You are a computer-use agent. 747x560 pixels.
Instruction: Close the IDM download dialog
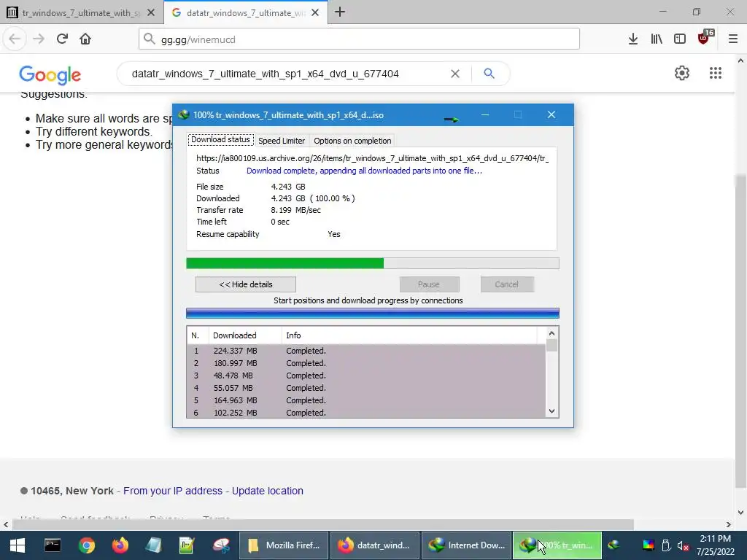[551, 114]
